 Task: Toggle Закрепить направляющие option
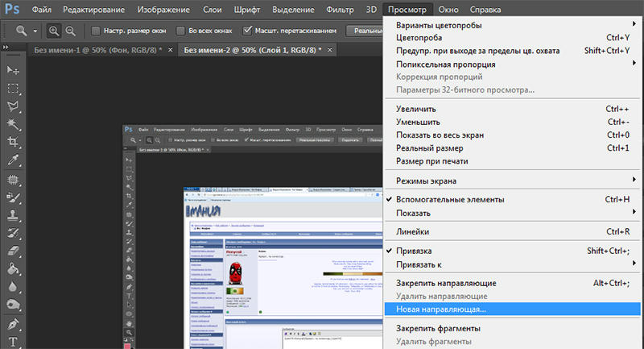[513, 283]
